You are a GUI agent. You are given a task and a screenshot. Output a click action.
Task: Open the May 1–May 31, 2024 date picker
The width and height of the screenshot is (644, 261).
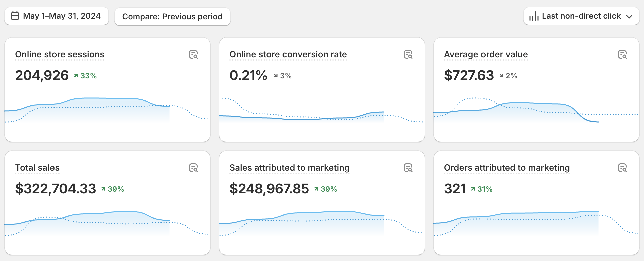point(57,16)
